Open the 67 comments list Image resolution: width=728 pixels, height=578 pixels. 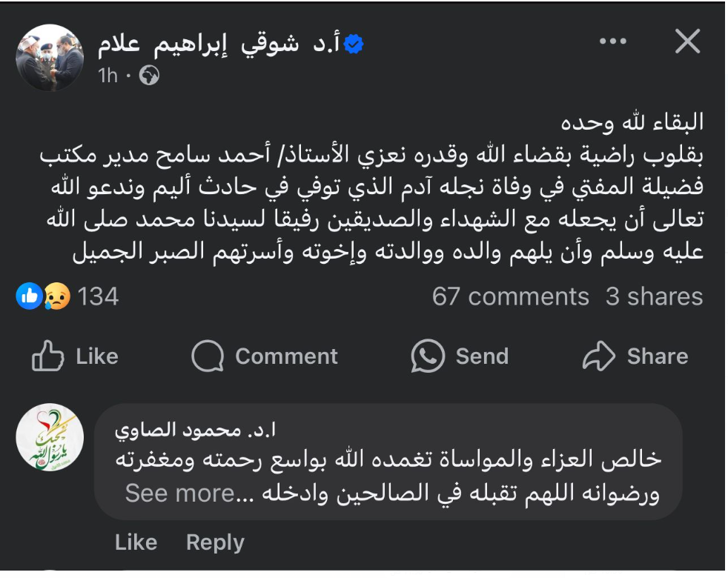click(x=510, y=296)
